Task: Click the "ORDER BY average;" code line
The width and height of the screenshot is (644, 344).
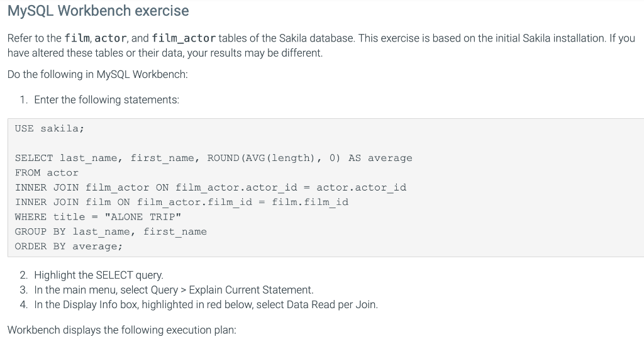Action: point(69,247)
